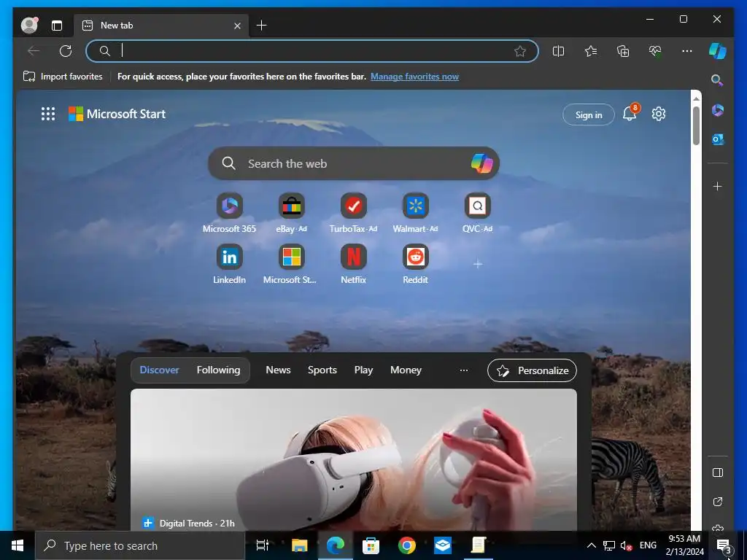The height and width of the screenshot is (560, 747).
Task: Click the scrollbar up arrow
Action: 696,98
